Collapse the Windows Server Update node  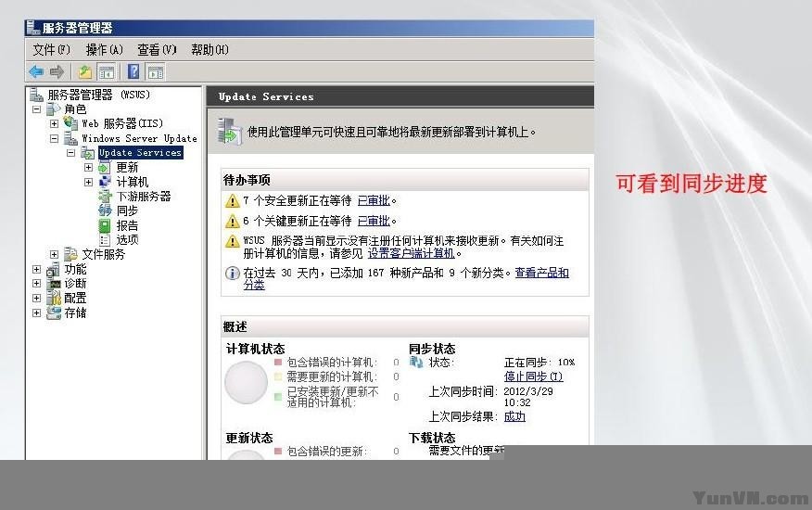coord(54,138)
